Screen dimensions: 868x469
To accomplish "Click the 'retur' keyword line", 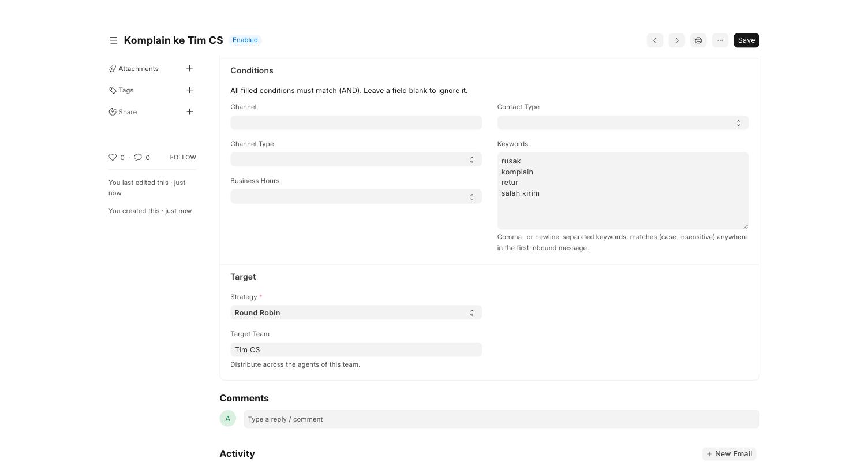I will (510, 183).
